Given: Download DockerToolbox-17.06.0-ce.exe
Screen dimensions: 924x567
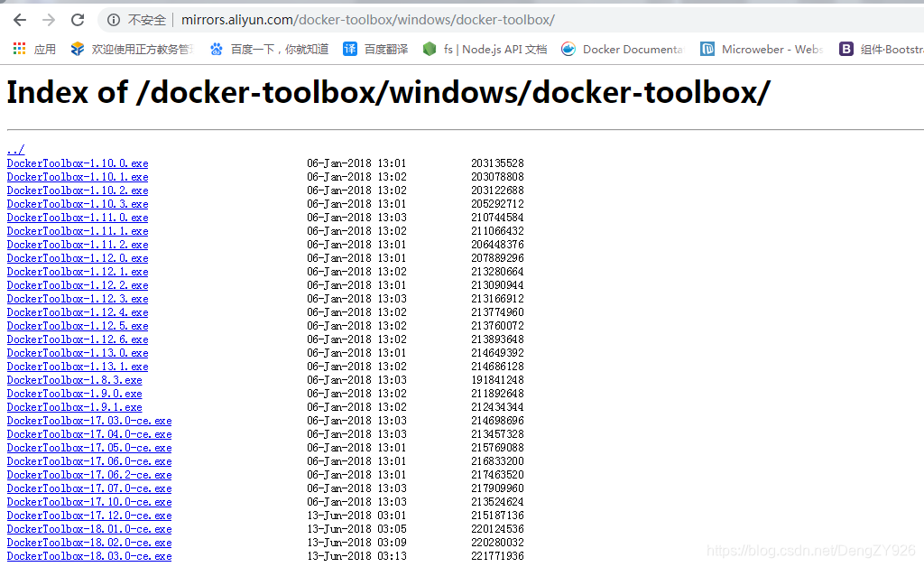Looking at the screenshot, I should (89, 461).
